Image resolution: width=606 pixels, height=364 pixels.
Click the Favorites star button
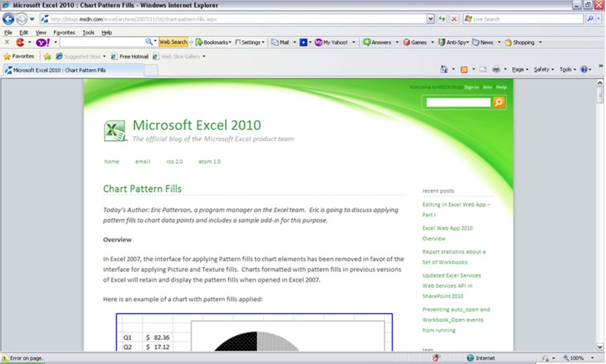click(x=18, y=56)
